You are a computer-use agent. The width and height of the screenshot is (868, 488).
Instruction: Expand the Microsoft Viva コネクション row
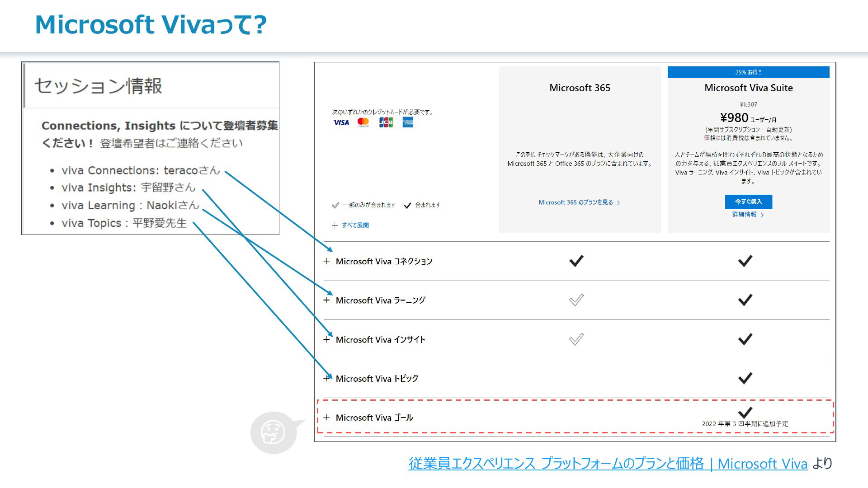coord(326,261)
